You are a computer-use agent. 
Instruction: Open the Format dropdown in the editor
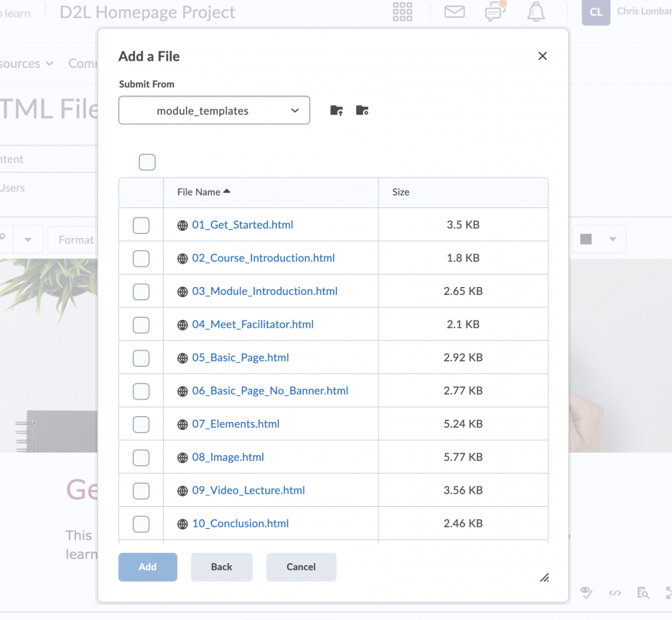(75, 239)
